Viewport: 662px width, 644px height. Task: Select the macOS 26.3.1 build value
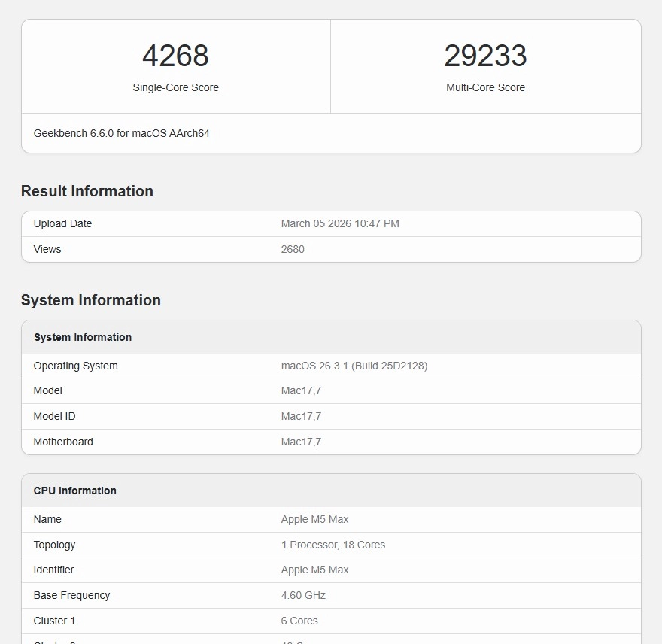click(354, 366)
